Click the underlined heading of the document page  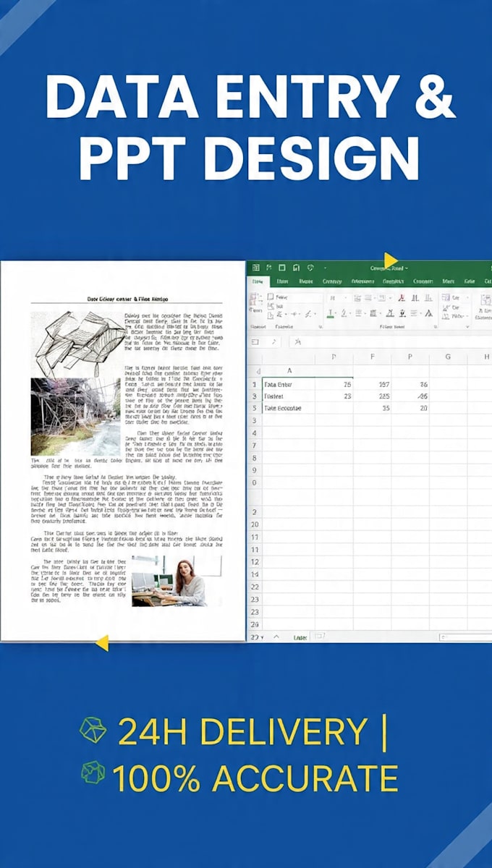[x=128, y=299]
